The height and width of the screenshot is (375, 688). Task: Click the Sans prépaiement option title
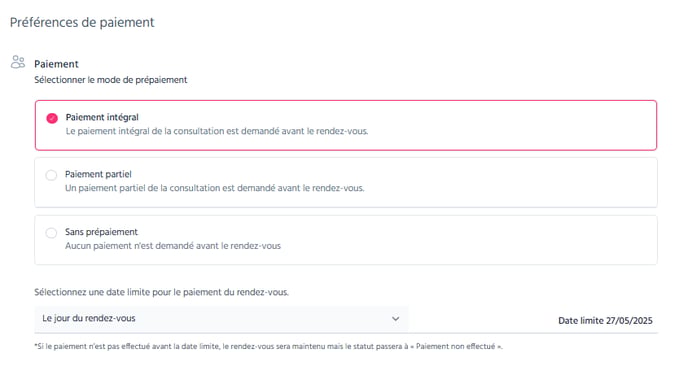[x=101, y=232]
